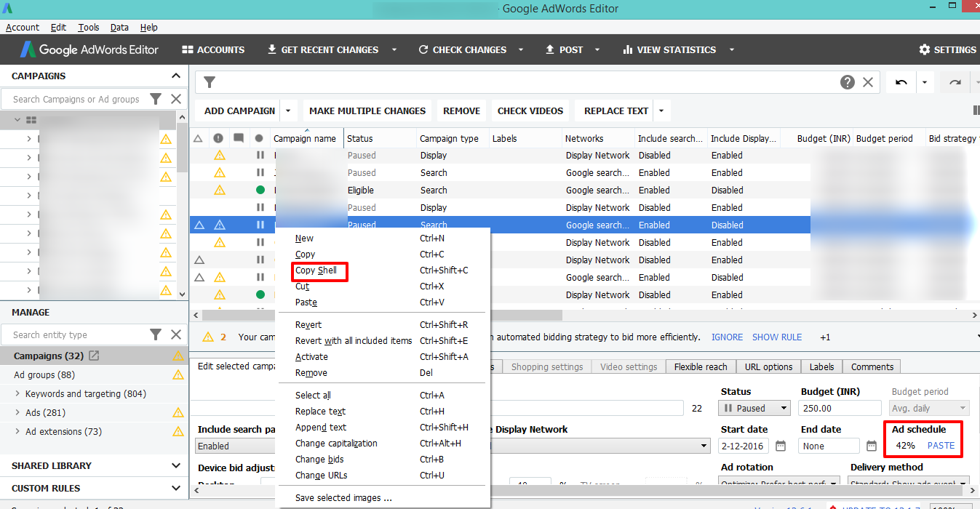
Task: Click the campaign search filter icon
Action: pyautogui.click(x=155, y=99)
